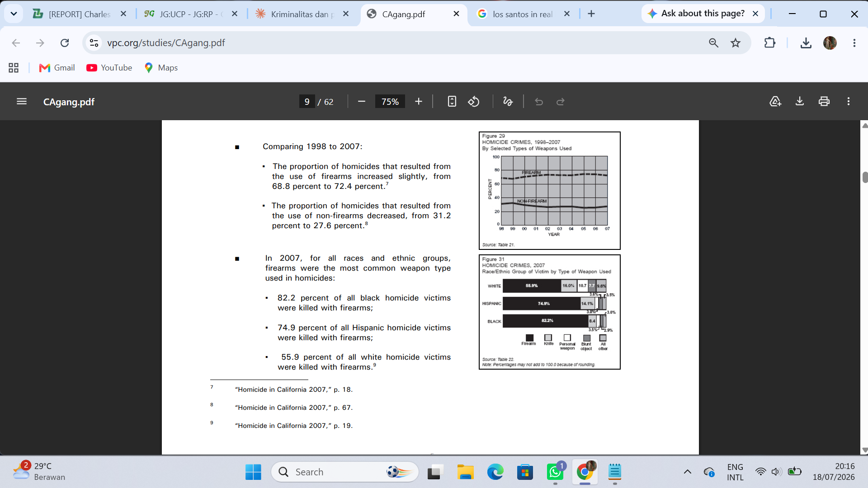This screenshot has height=488, width=868.
Task: Download the PDF from viewer toolbar
Action: pos(800,102)
